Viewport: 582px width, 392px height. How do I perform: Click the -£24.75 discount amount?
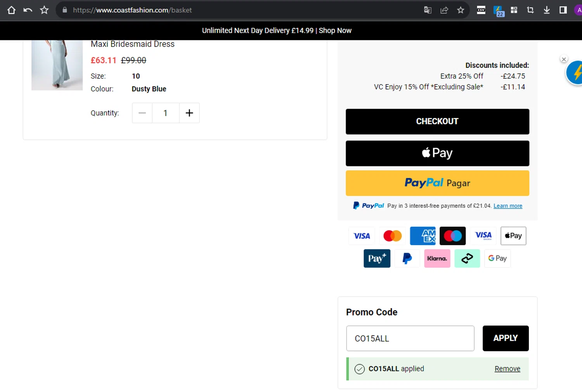tap(513, 76)
